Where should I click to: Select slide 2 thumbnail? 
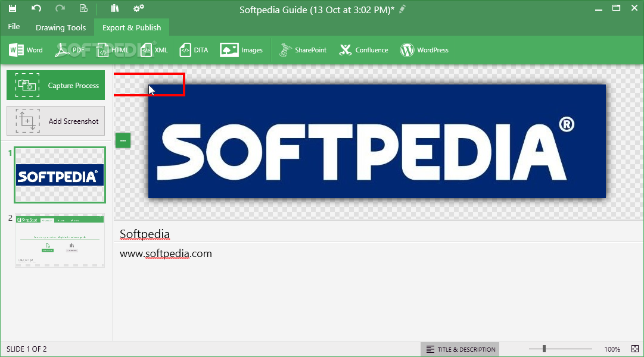click(60, 240)
